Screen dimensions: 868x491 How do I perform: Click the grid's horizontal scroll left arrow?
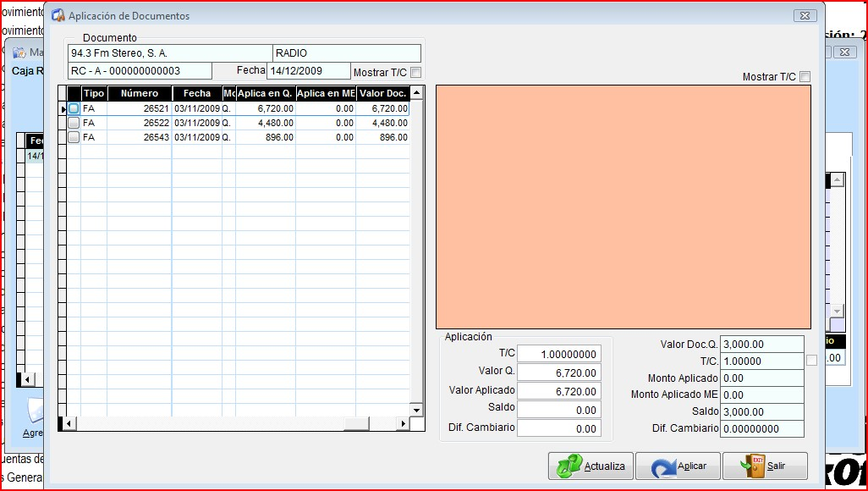coord(69,423)
